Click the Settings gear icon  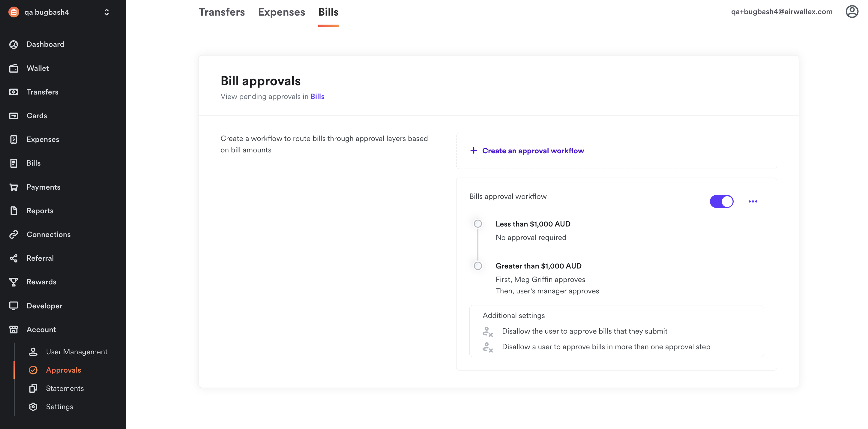[x=33, y=407]
